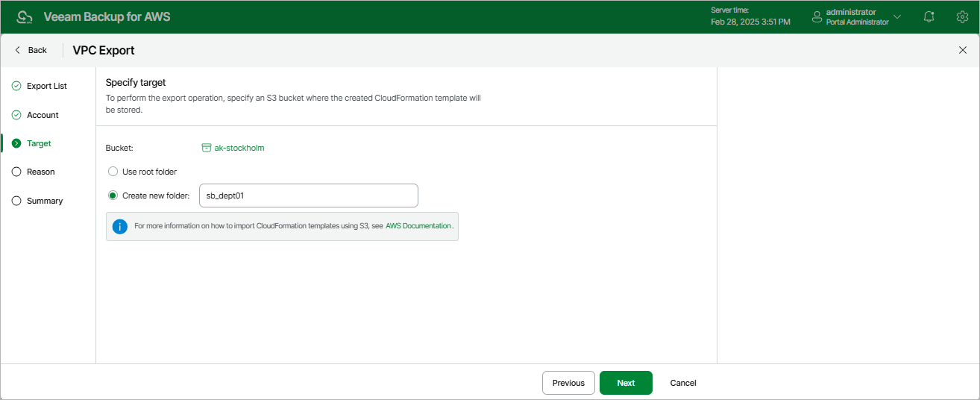The height and width of the screenshot is (400, 980).
Task: Click the Export List completed checkmark icon
Action: (16, 86)
